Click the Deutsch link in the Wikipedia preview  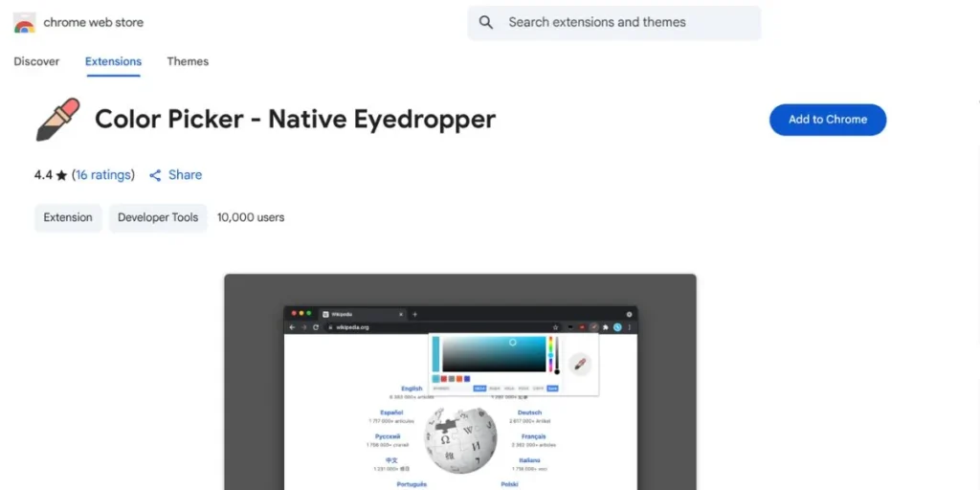pos(529,412)
